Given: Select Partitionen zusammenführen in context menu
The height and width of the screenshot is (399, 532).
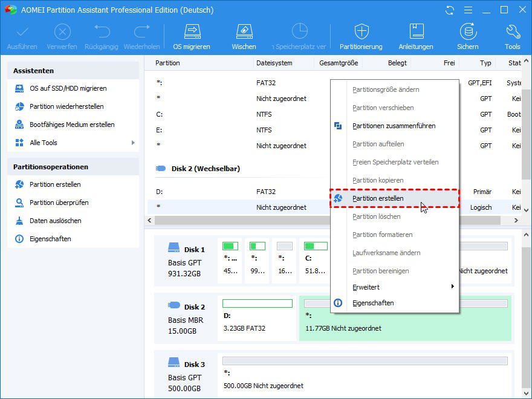Looking at the screenshot, I should [395, 126].
